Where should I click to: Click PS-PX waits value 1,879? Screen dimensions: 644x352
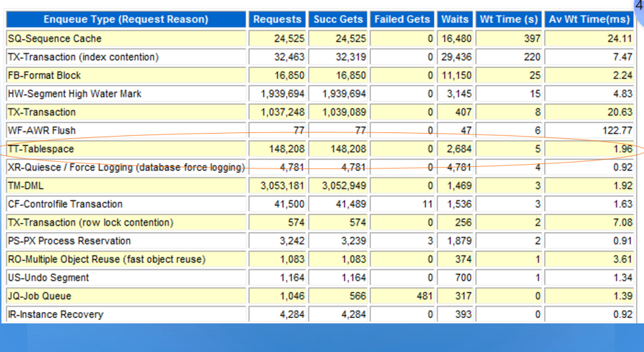pos(460,240)
